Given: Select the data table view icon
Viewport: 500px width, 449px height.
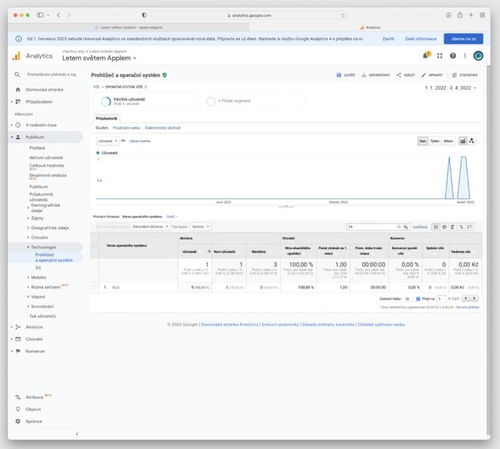Looking at the screenshot, I should point(436,227).
